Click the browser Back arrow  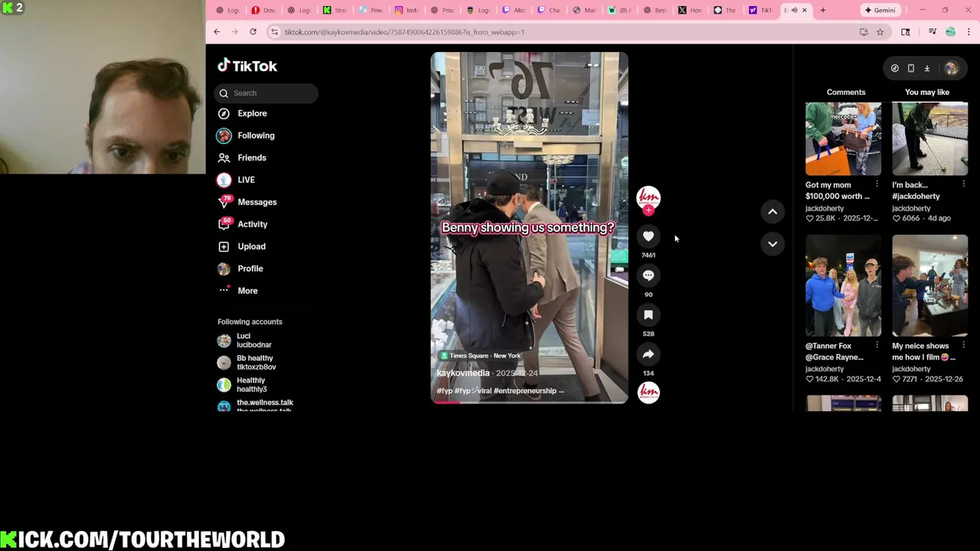pyautogui.click(x=217, y=32)
